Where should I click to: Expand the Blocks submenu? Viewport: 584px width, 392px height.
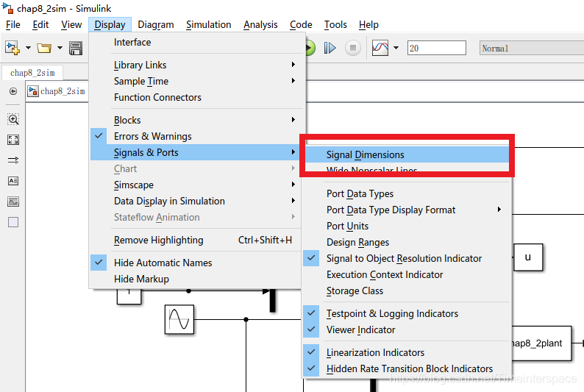pos(197,120)
